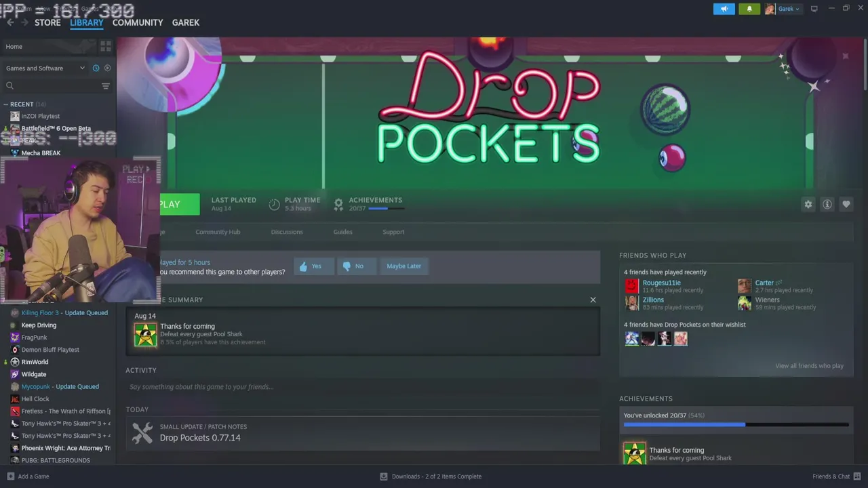Open game settings gear icon
Image resolution: width=868 pixels, height=488 pixels.
tap(808, 204)
